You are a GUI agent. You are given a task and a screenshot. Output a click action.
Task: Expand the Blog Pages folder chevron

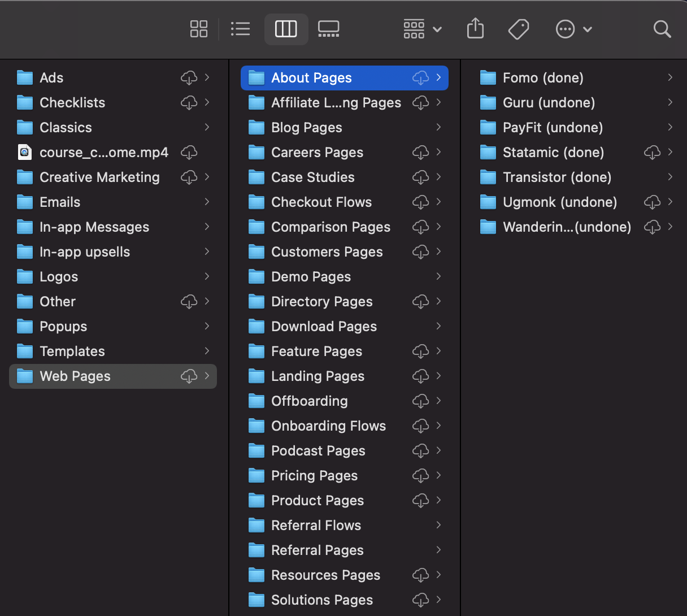coord(439,127)
